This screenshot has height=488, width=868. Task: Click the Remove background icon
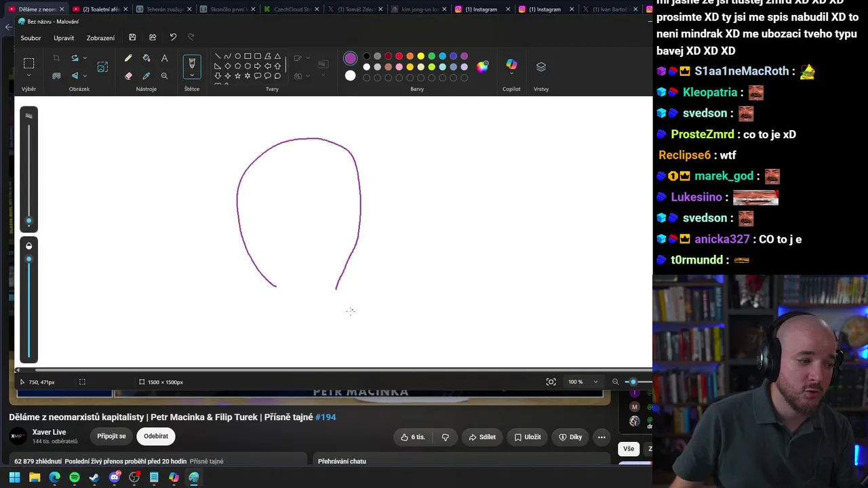(x=56, y=76)
